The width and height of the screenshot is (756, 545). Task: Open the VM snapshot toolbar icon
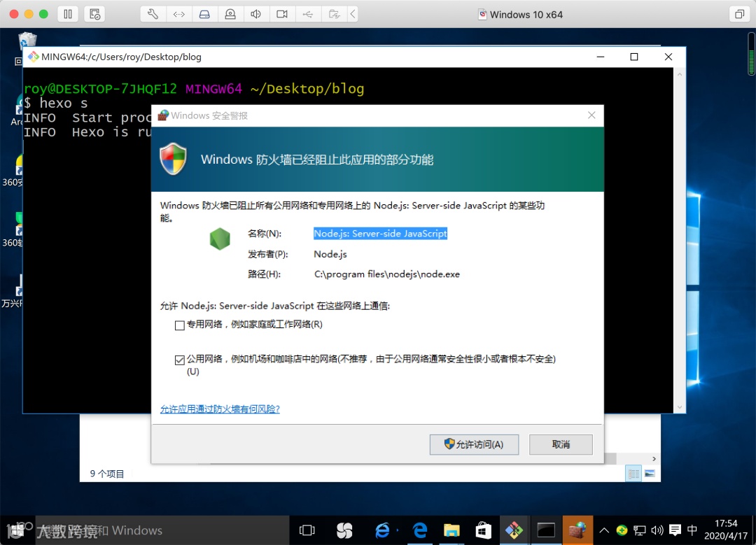point(94,14)
